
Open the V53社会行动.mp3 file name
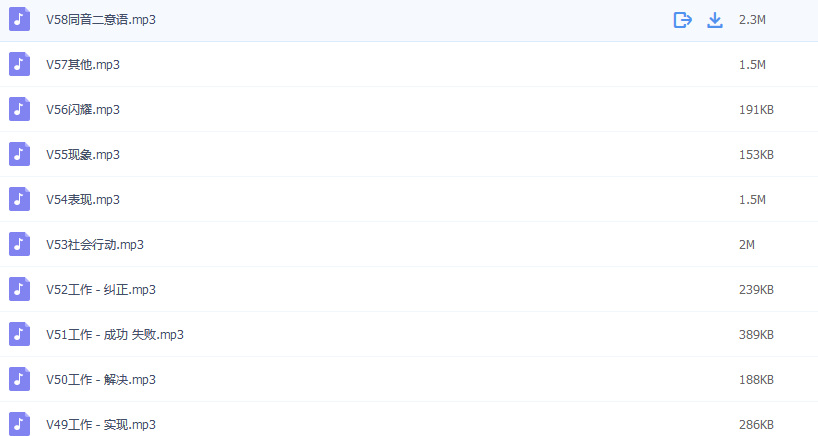[x=95, y=245]
